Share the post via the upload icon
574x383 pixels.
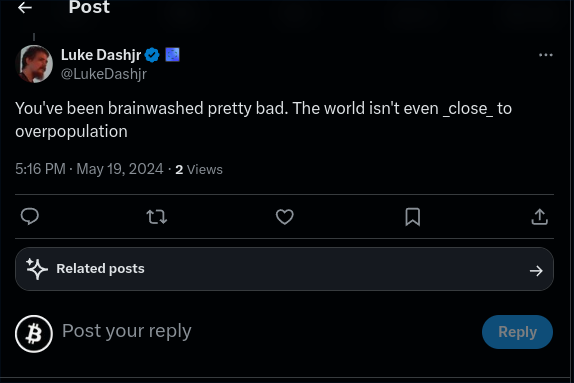pyautogui.click(x=539, y=217)
